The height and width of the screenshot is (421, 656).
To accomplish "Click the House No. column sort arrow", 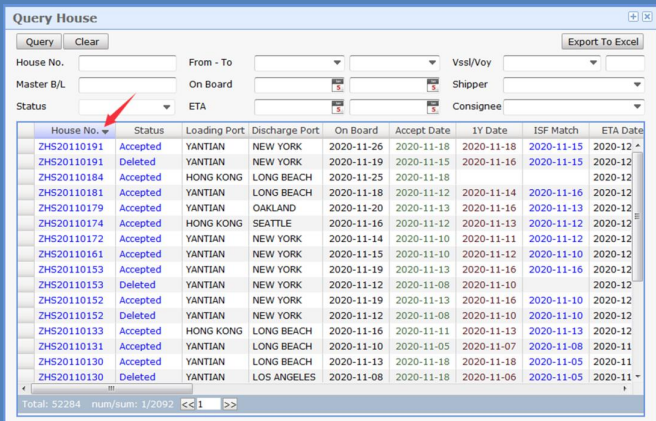I will [106, 132].
